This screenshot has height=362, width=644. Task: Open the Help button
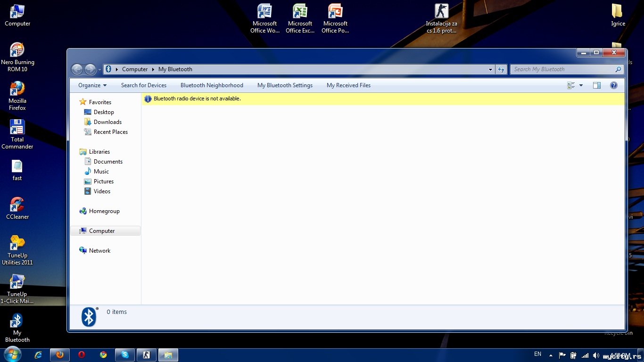614,85
